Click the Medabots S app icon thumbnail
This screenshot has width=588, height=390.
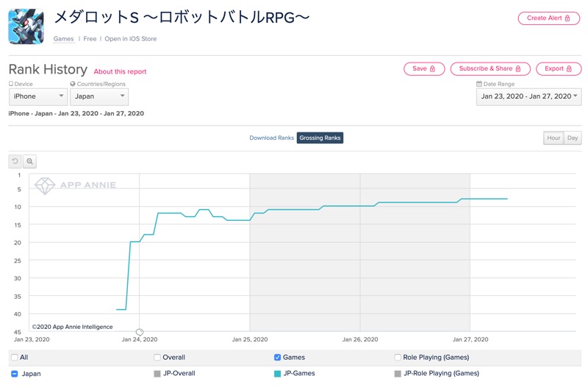point(26,26)
